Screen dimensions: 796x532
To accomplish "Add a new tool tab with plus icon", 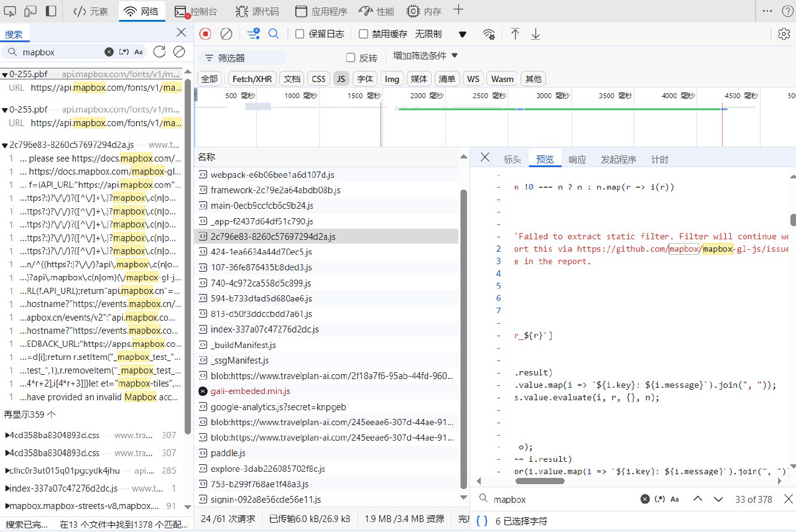I will [458, 10].
